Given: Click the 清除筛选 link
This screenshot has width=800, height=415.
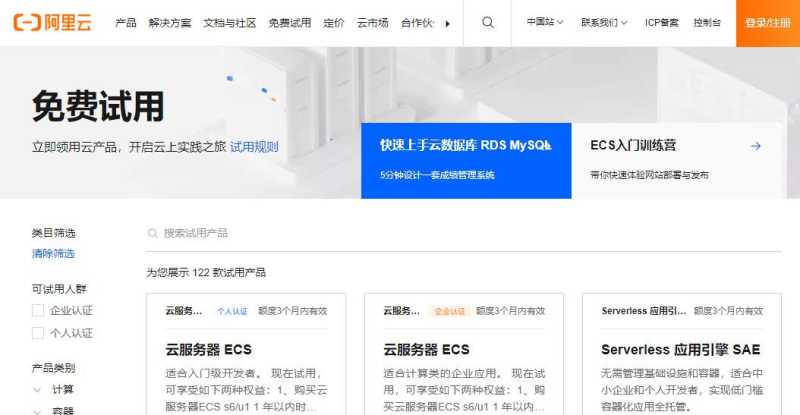Looking at the screenshot, I should coord(54,253).
